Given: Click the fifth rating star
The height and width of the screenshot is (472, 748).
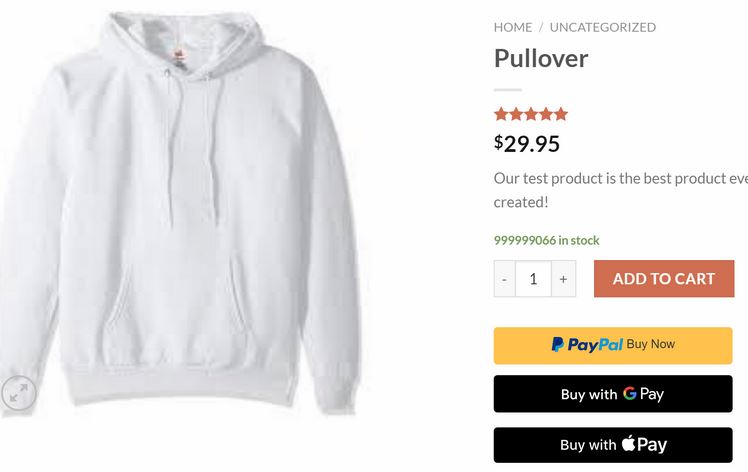Looking at the screenshot, I should click(561, 115).
